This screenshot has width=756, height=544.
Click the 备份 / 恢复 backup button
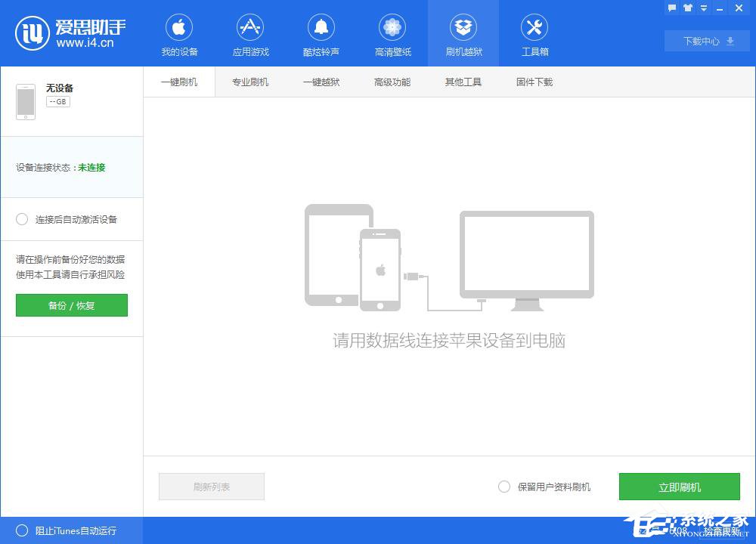click(x=71, y=305)
